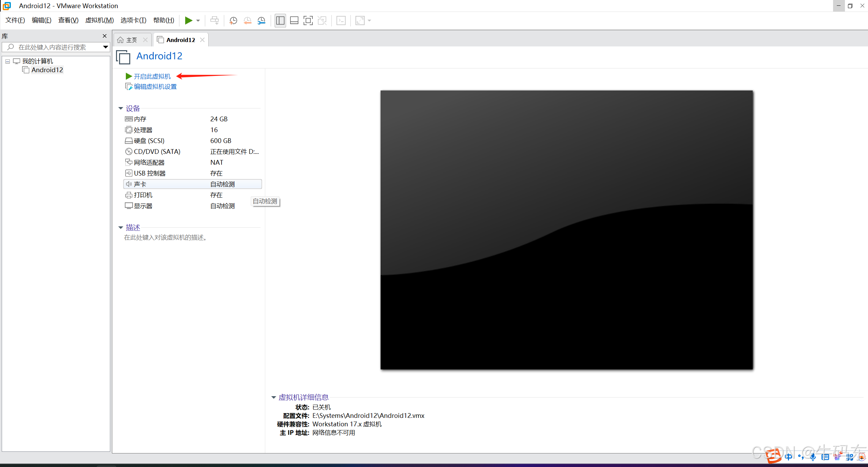This screenshot has width=868, height=467.
Task: Collapse the 设备 section
Action: (x=120, y=108)
